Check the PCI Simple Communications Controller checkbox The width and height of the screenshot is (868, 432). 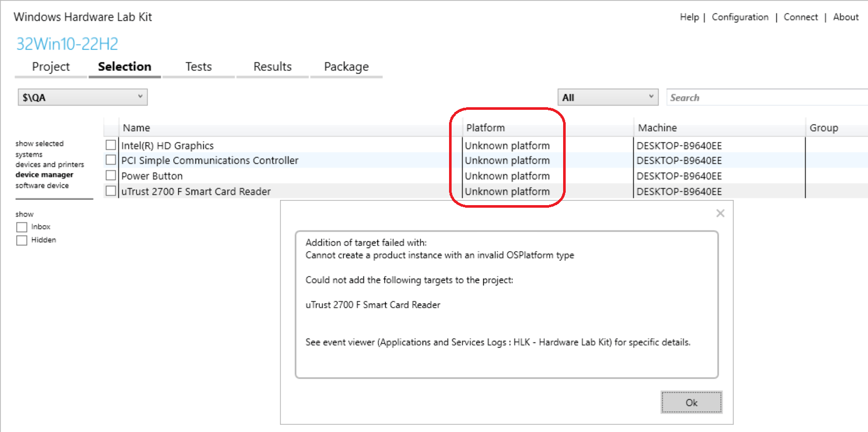[x=111, y=160]
